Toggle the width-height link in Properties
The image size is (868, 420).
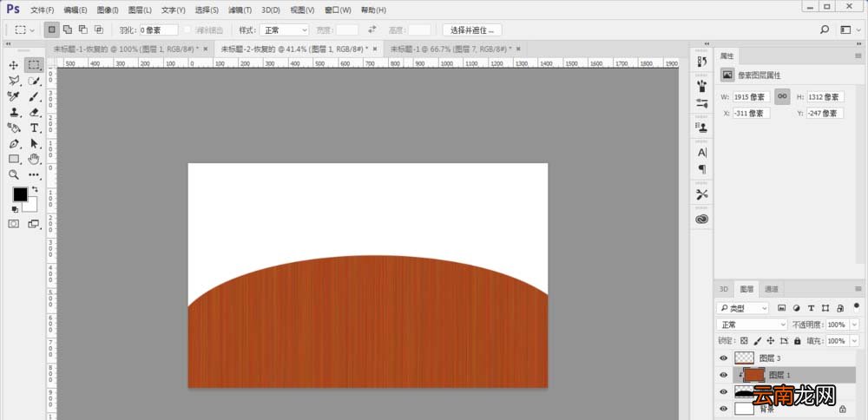pos(782,96)
